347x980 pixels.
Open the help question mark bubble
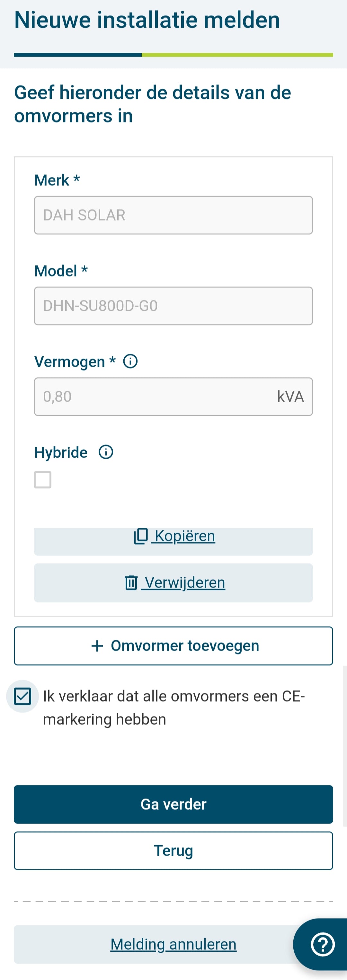pyautogui.click(x=322, y=944)
